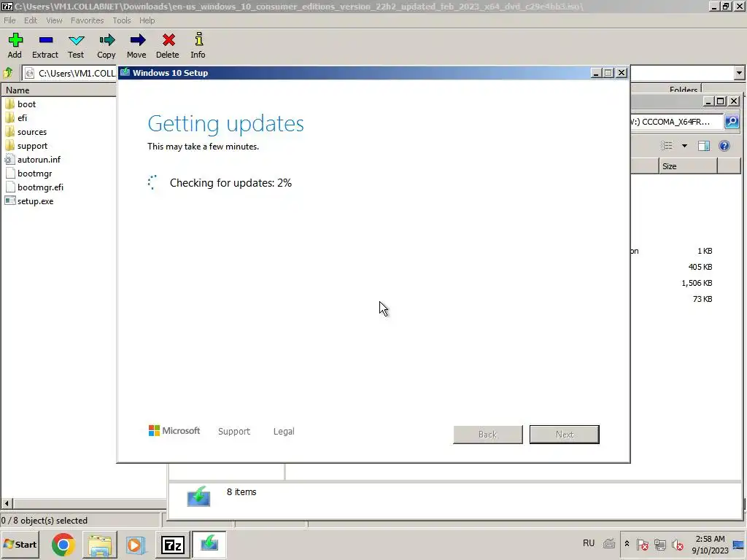Viewport: 747px width, 560px height.
Task: Click the Add button in 7-Zip toolbar
Action: pos(15,46)
